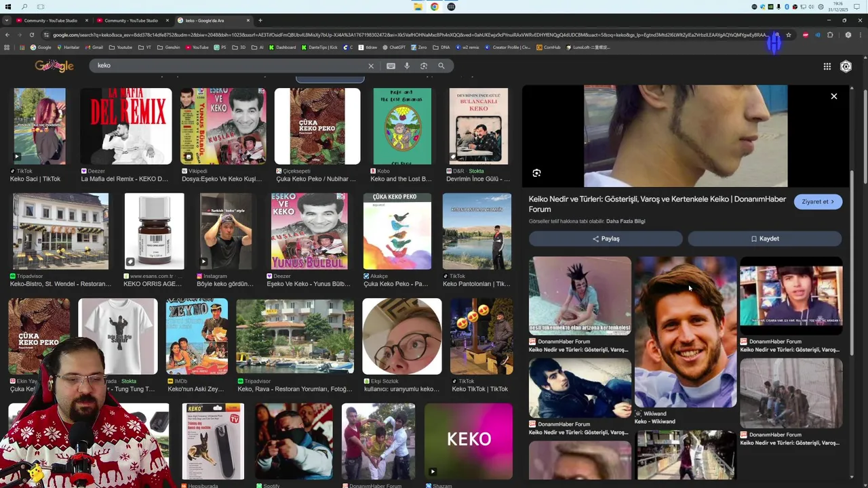Screen dimensions: 868x488
Task: Bookmark this page with the star icon
Action: (789, 35)
